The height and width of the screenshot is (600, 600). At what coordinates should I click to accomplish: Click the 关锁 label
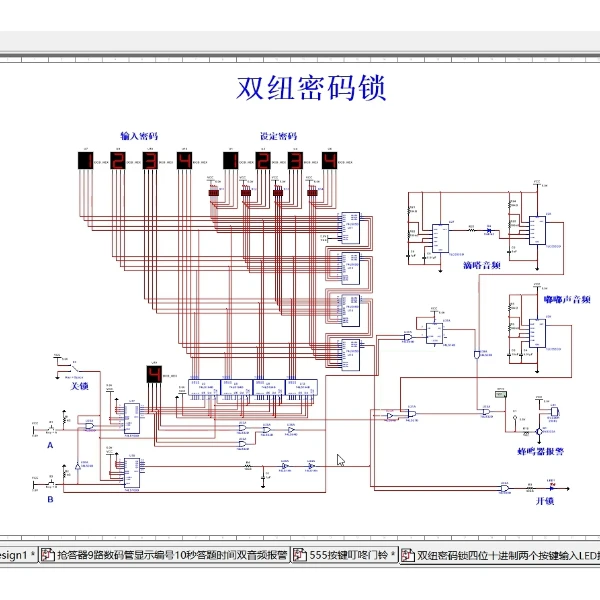coord(79,386)
